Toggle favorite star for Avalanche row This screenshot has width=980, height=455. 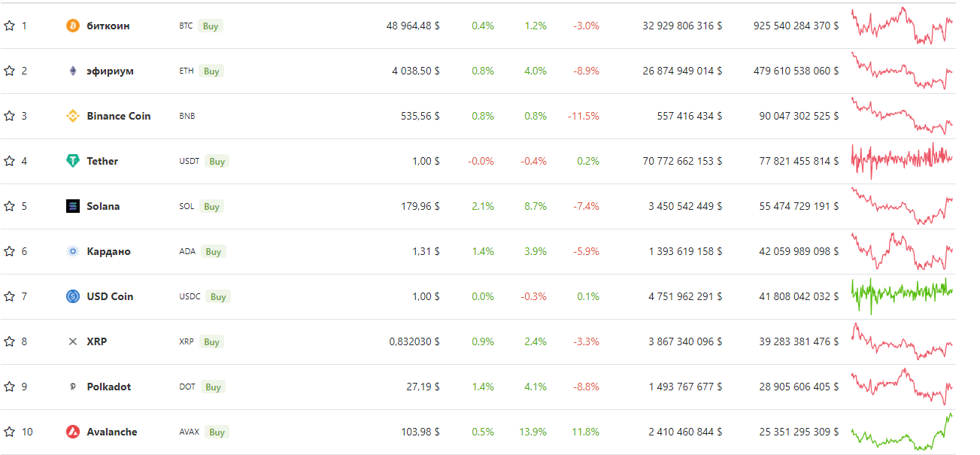point(9,432)
